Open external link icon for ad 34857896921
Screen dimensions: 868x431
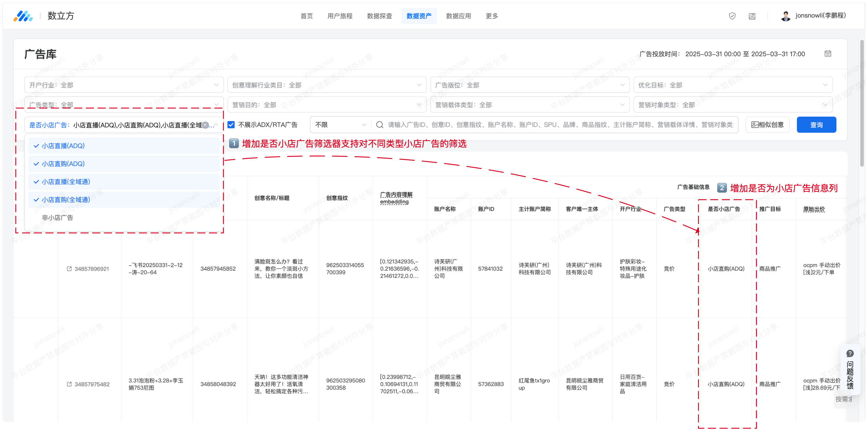click(x=69, y=269)
